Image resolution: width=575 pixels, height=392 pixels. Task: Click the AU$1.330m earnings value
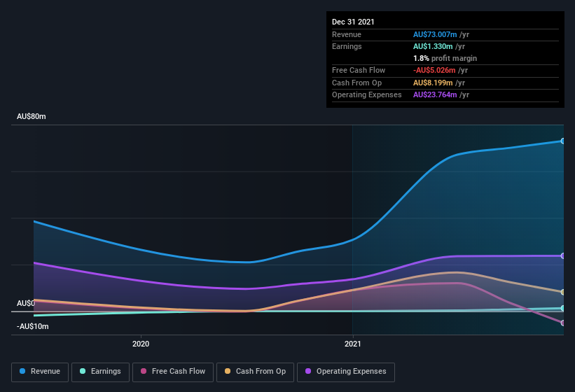click(433, 46)
